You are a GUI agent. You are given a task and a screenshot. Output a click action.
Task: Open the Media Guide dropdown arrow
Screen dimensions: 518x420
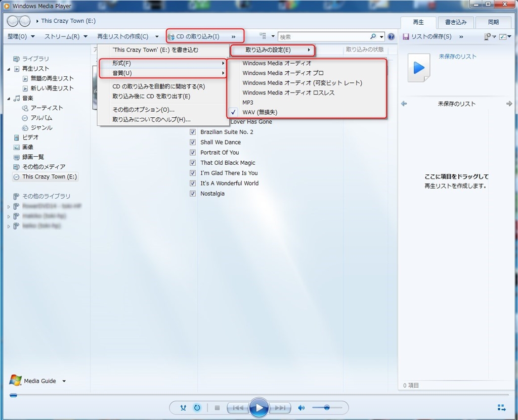coord(64,381)
